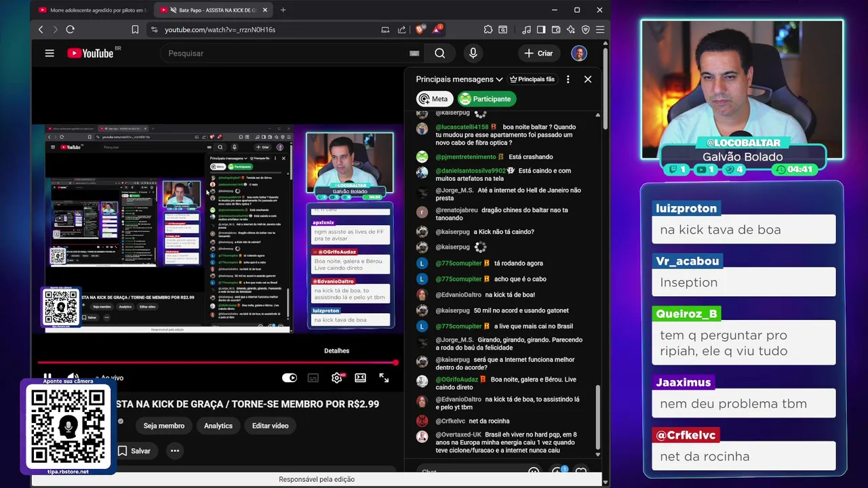Screen dimensions: 868x488
Task: Select the Meta chip in chat
Action: [x=433, y=99]
